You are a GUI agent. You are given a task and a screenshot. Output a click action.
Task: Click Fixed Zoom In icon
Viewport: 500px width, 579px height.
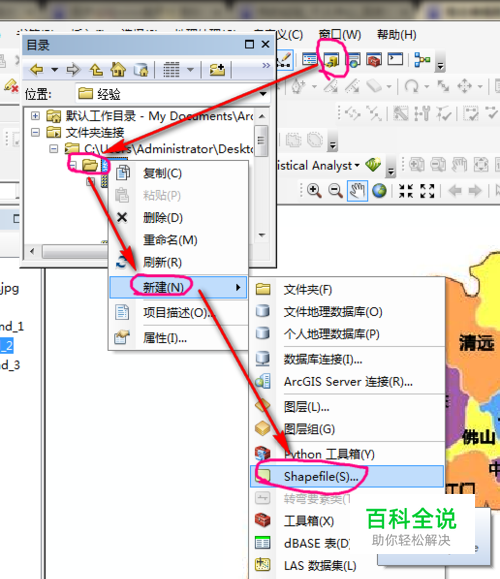tap(406, 191)
